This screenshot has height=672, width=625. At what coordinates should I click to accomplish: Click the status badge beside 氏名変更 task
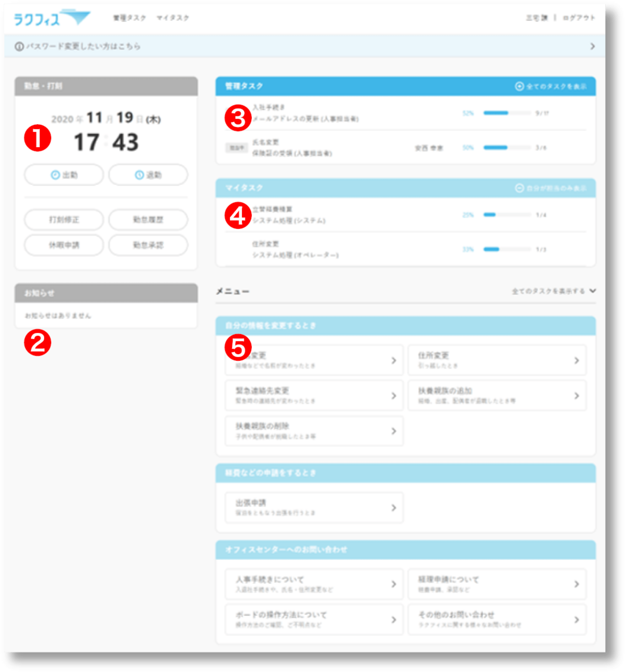pos(236,148)
